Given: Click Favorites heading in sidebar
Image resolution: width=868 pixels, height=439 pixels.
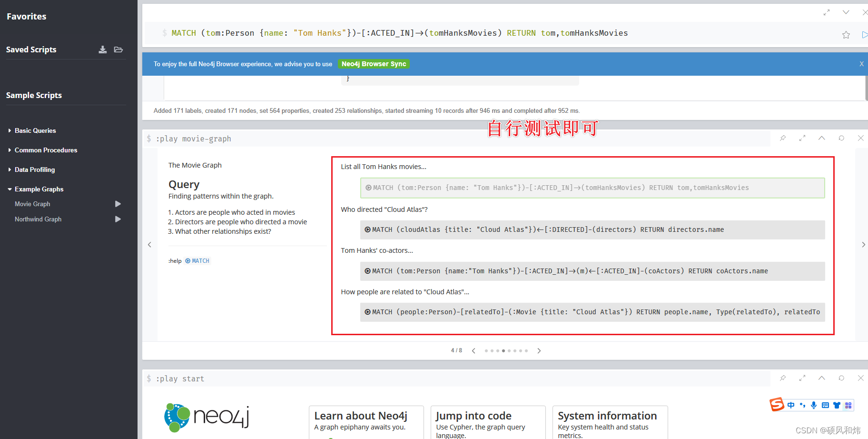Looking at the screenshot, I should [x=27, y=16].
